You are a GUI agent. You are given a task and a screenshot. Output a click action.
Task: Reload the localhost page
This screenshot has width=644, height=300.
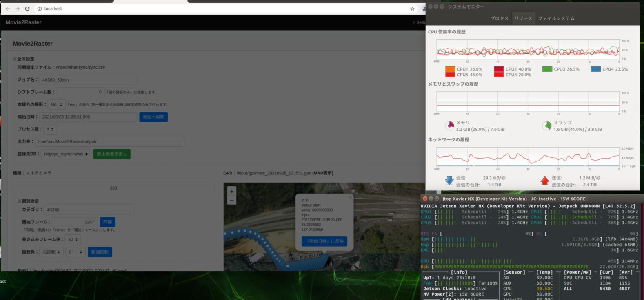pos(27,9)
